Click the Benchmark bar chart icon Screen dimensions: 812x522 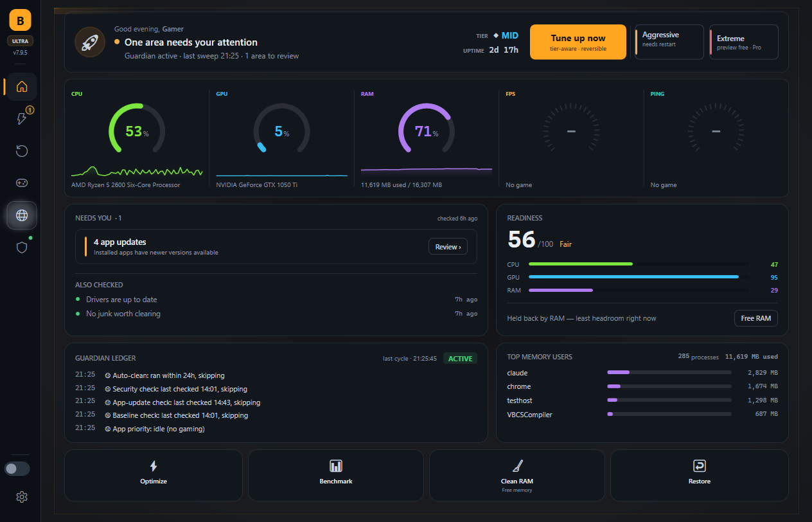pyautogui.click(x=336, y=466)
